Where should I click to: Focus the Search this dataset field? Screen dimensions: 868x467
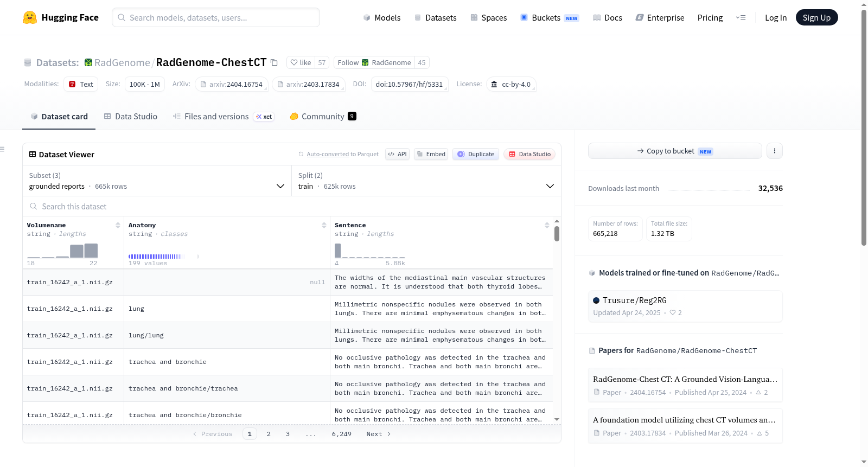pyautogui.click(x=292, y=206)
